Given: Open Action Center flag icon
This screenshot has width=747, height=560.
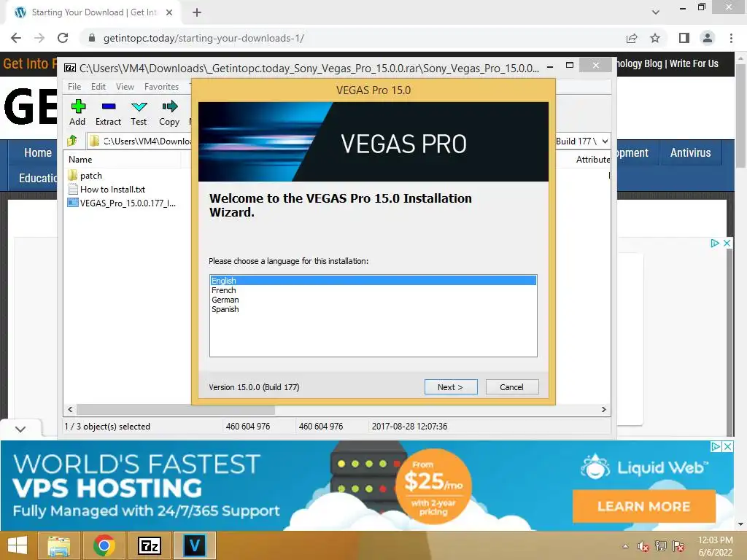Looking at the screenshot, I should click(678, 546).
